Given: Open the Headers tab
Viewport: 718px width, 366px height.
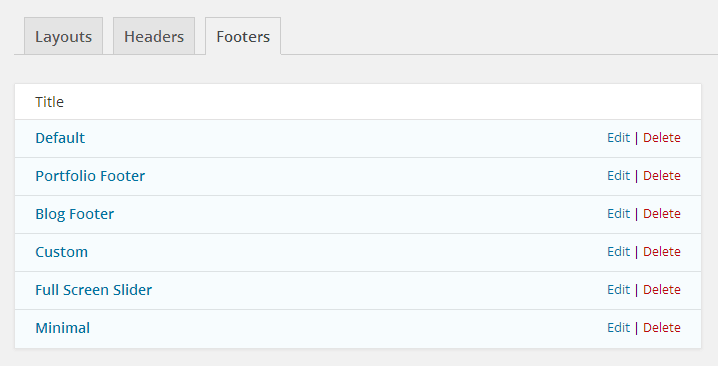Looking at the screenshot, I should point(154,36).
